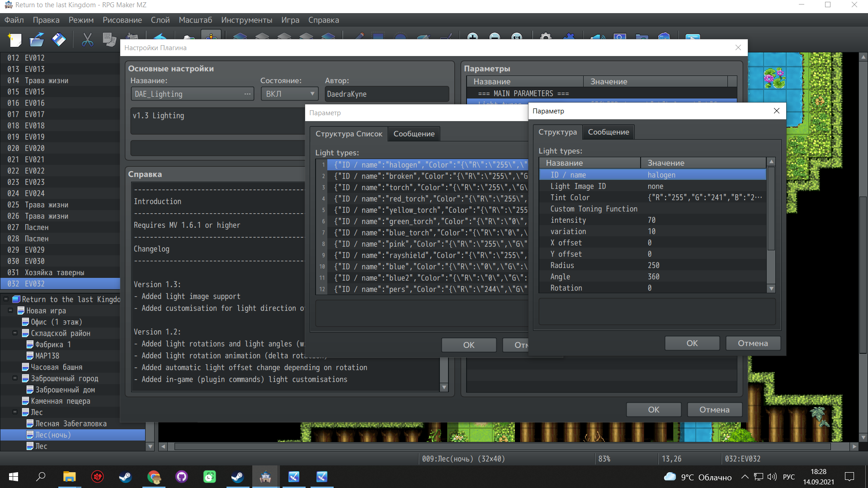Image resolution: width=868 pixels, height=488 pixels.
Task: Select the intensity row with value 70
Action: (x=653, y=220)
